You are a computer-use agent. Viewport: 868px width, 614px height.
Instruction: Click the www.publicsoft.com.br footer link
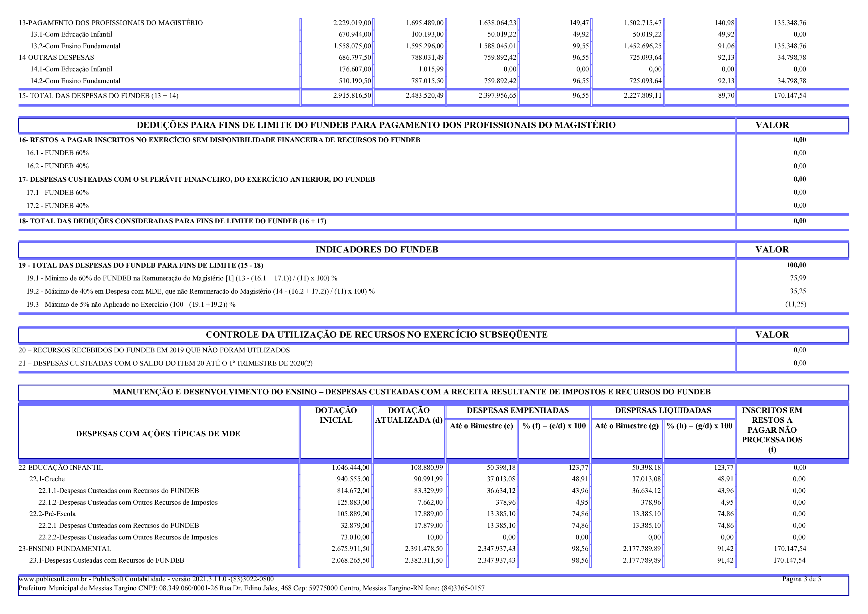pos(52,579)
